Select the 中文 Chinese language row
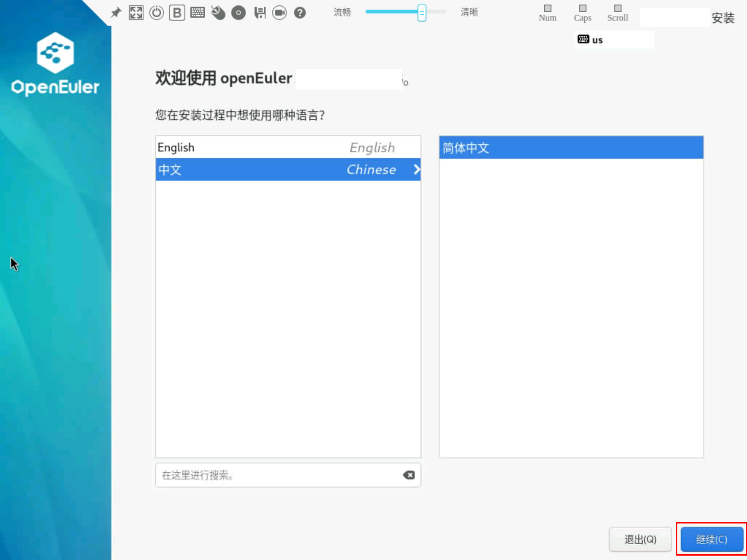The image size is (747, 560). (x=288, y=169)
